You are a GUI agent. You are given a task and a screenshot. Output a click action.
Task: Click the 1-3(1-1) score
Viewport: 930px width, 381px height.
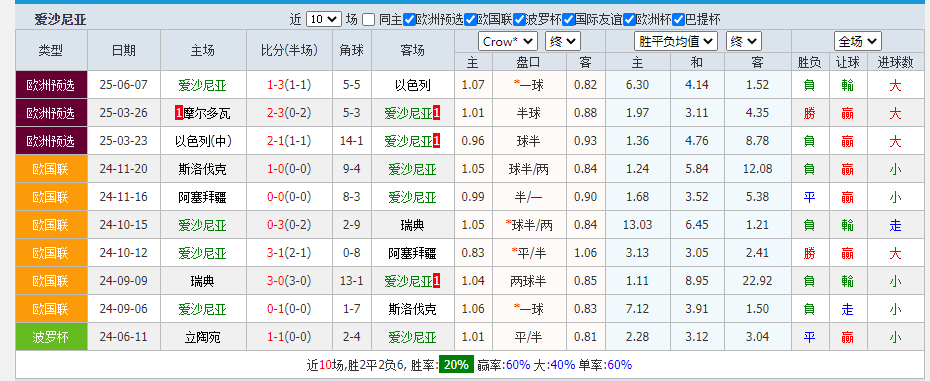tap(289, 85)
